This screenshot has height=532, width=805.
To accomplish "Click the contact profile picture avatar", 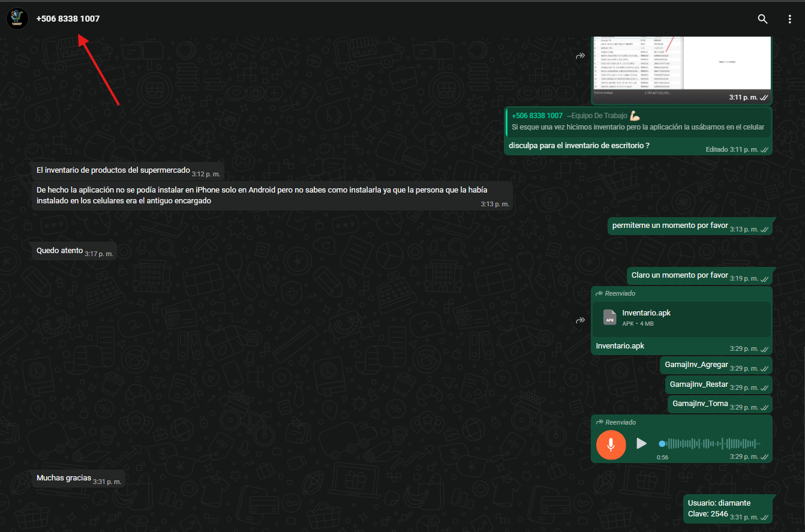I will pos(17,19).
